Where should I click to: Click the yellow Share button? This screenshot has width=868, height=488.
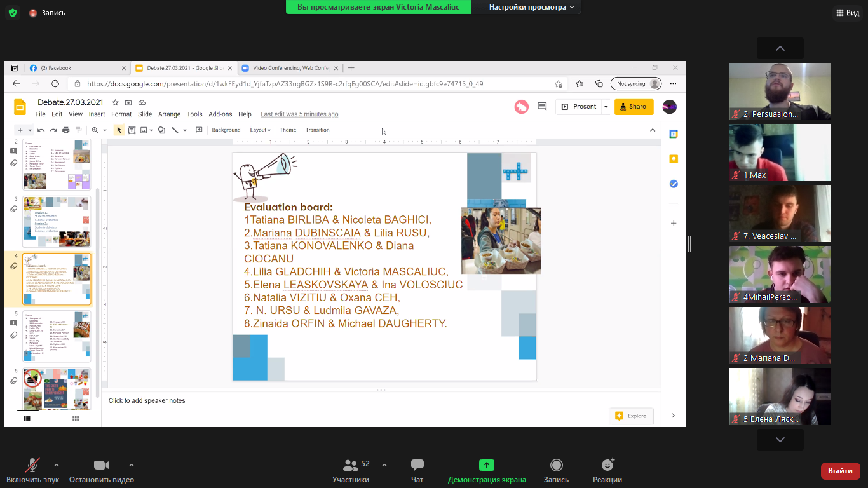[634, 107]
